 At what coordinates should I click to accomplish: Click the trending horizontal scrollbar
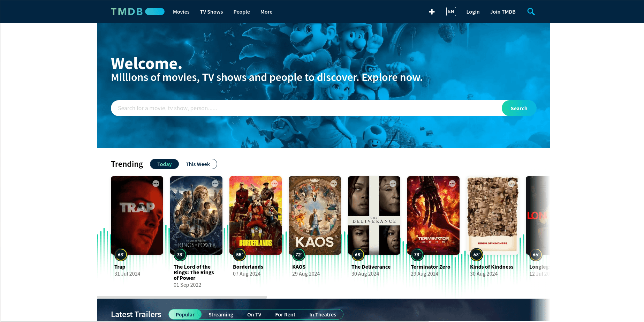click(x=182, y=297)
